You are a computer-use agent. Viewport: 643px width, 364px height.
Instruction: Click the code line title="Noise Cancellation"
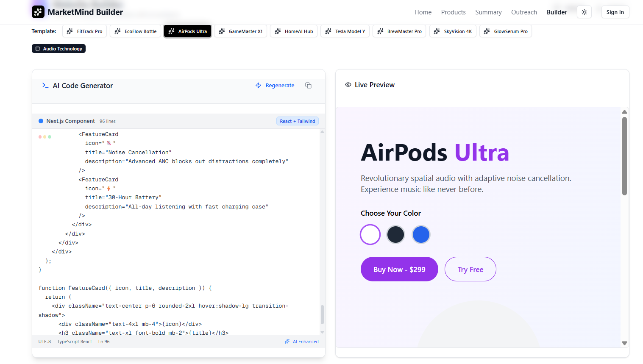click(x=128, y=153)
